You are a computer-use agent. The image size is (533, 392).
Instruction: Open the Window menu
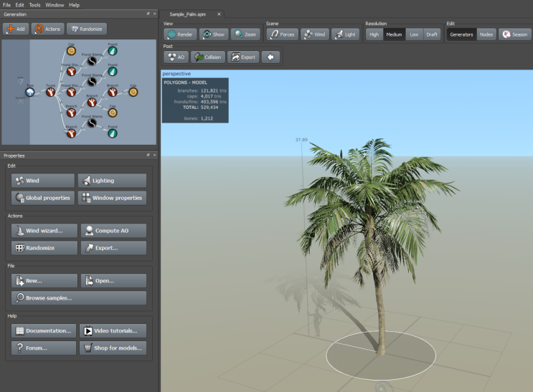[55, 5]
